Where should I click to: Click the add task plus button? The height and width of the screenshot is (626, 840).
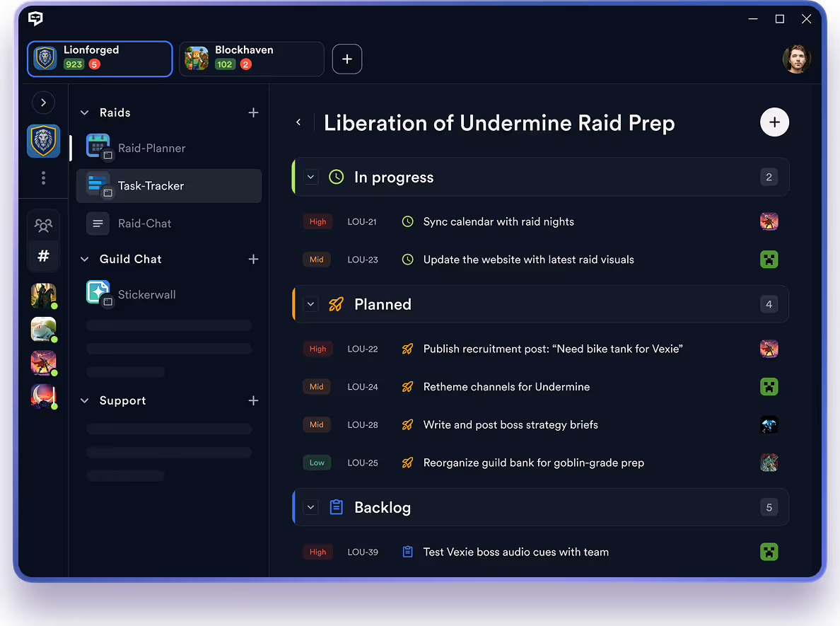tap(774, 122)
